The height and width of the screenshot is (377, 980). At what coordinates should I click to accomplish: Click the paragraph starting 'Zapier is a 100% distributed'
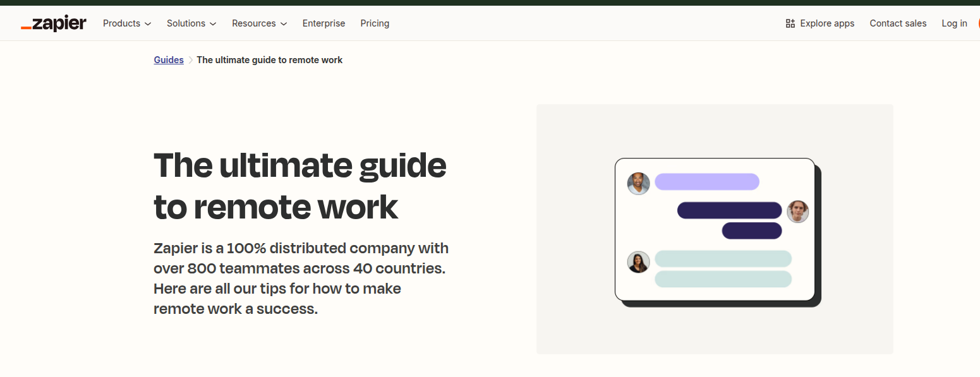pyautogui.click(x=301, y=278)
